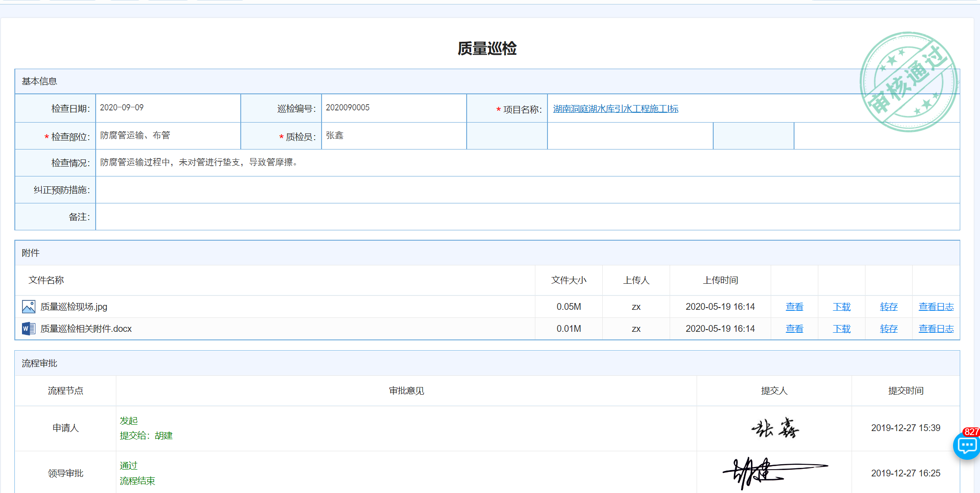Click the 审核通过 approval stamp
The width and height of the screenshot is (980, 493).
point(909,82)
